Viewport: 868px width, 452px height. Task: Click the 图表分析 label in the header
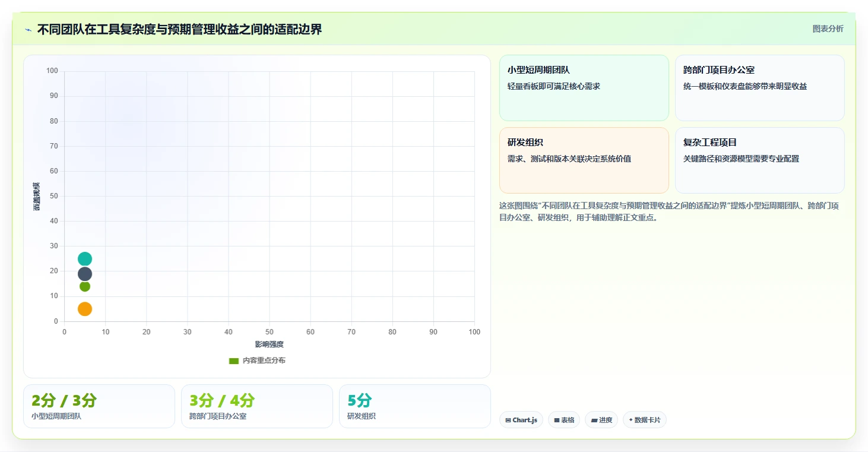(x=828, y=29)
